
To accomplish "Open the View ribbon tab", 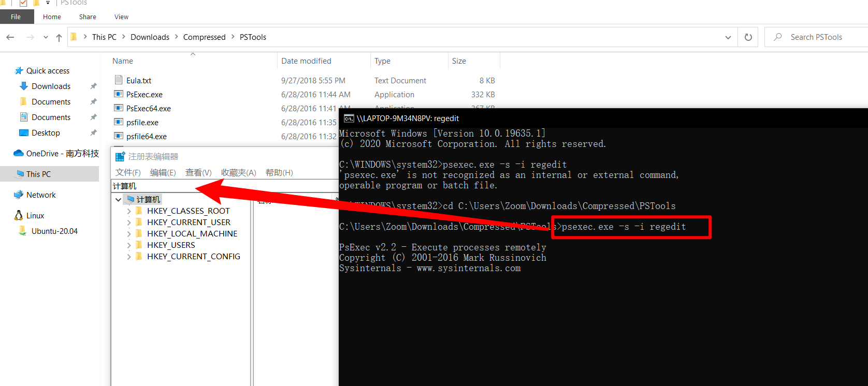I will [x=121, y=17].
